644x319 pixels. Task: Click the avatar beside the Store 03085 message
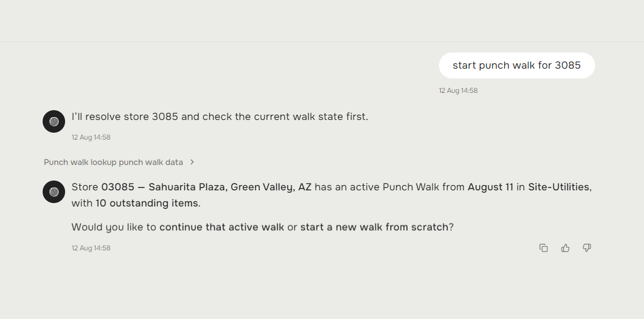[x=54, y=192]
